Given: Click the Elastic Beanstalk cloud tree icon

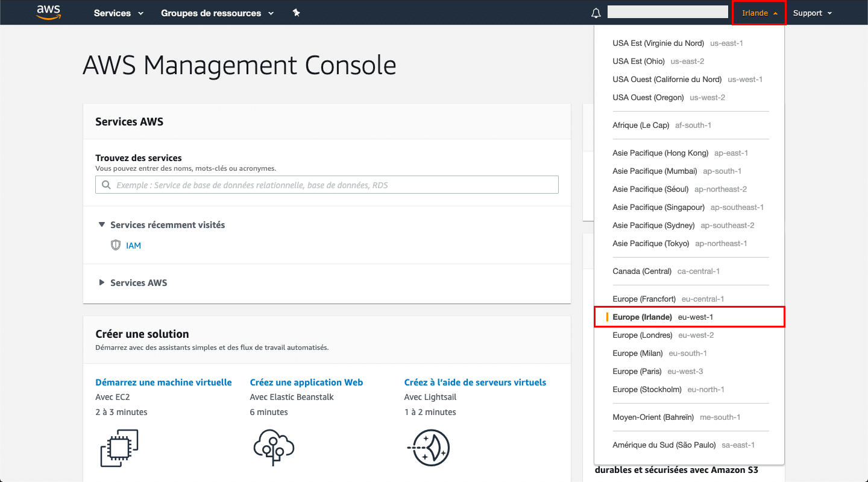Looking at the screenshot, I should pyautogui.click(x=274, y=448).
